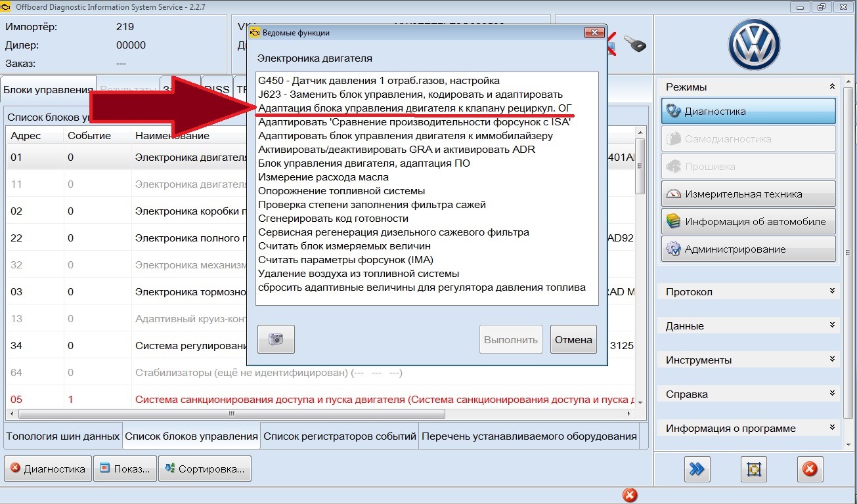The width and height of the screenshot is (857, 504).
Task: Click the Показ... button
Action: click(x=125, y=469)
